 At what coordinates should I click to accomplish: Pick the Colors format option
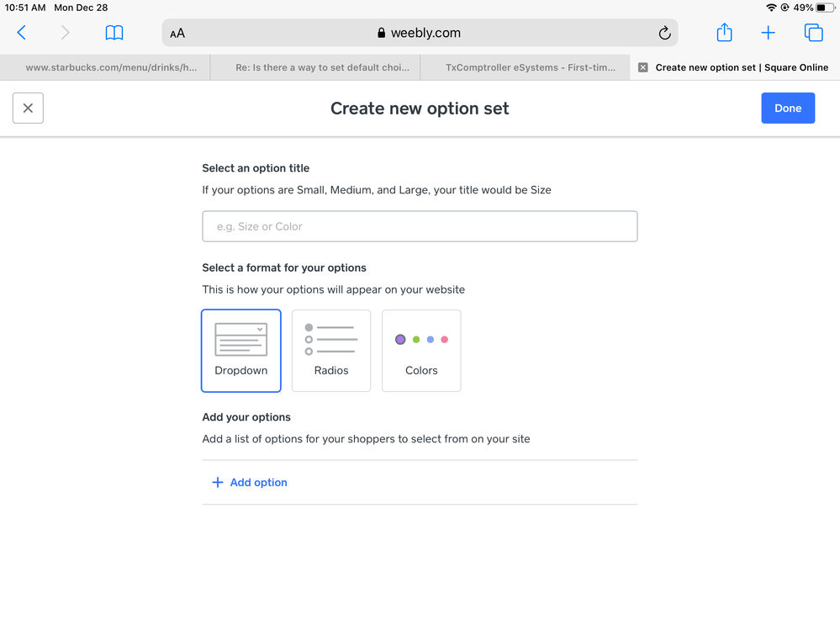421,351
